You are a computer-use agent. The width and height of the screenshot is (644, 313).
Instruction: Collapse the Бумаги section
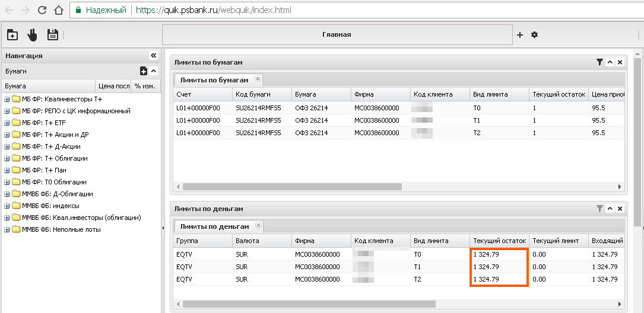point(153,71)
